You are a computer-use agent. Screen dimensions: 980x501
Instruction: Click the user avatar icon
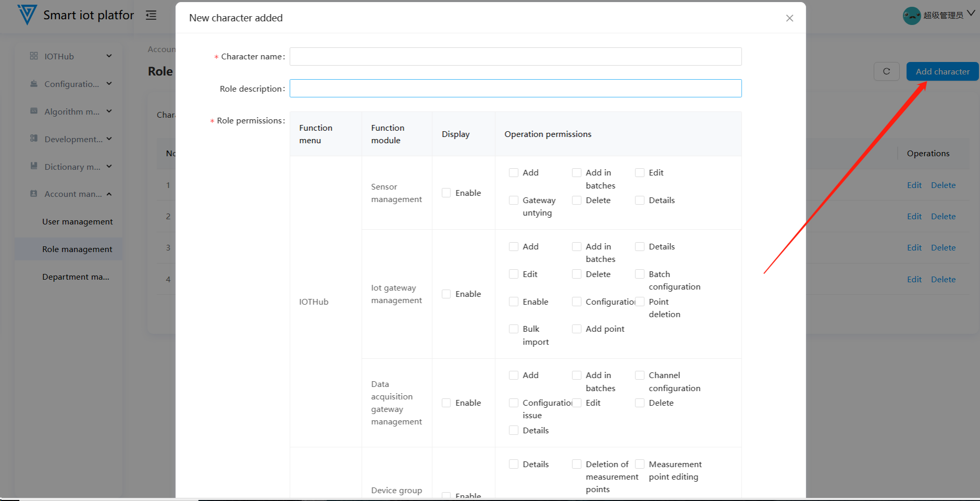point(911,16)
